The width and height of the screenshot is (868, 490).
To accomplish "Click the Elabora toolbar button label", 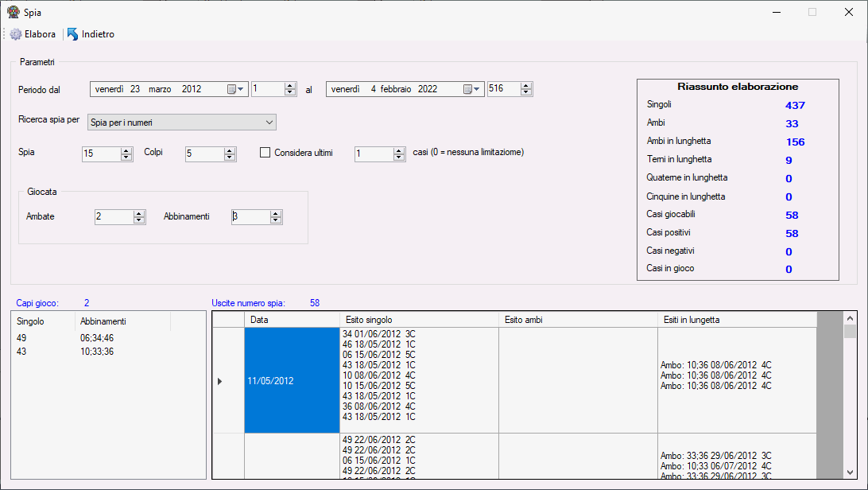I will click(40, 34).
